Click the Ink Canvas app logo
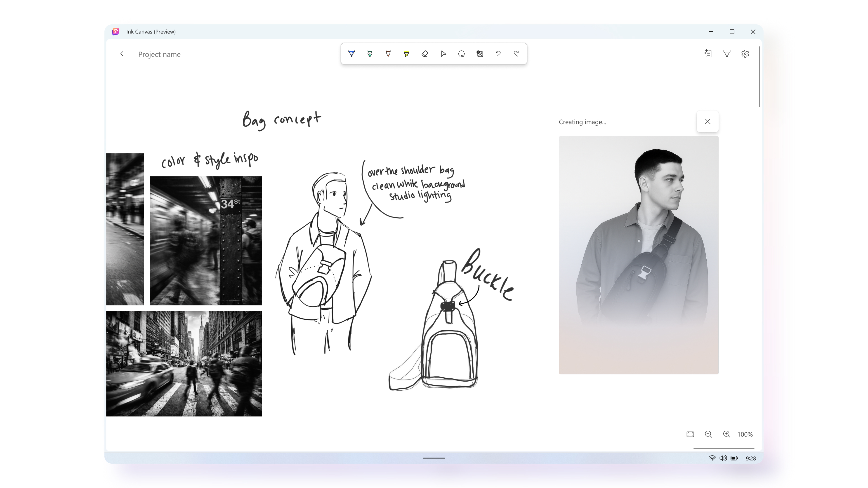This screenshot has height=488, width=868. [116, 31]
